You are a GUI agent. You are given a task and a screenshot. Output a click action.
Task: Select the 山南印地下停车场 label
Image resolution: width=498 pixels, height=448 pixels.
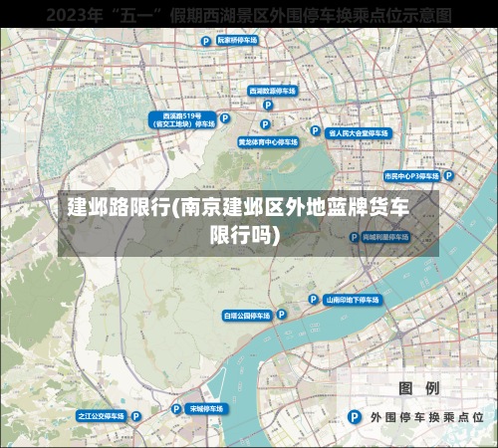353,300
